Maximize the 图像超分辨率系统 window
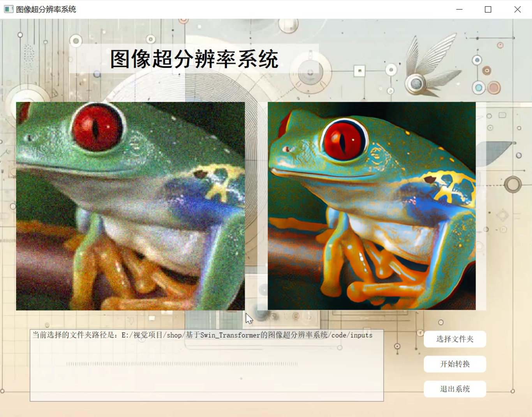 [488, 9]
